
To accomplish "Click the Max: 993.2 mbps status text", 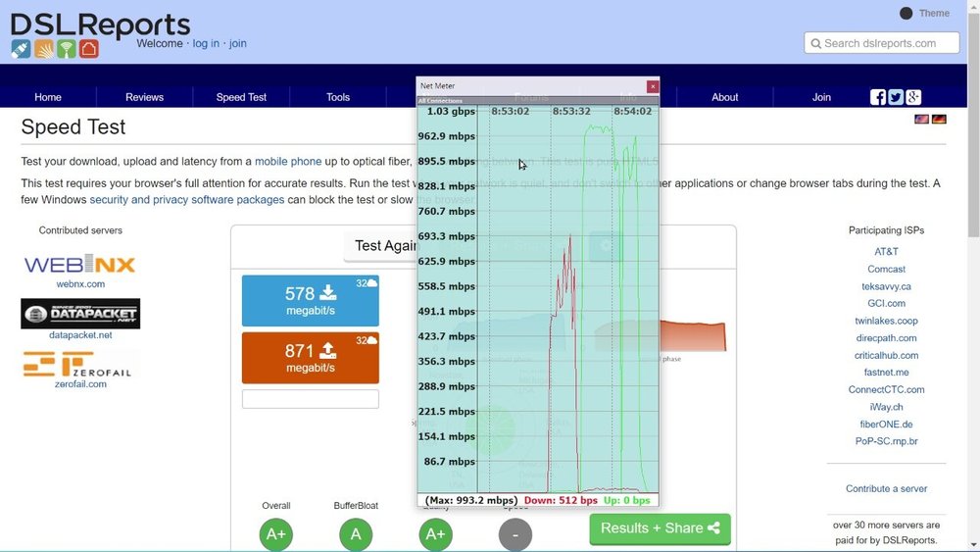I will (x=471, y=500).
